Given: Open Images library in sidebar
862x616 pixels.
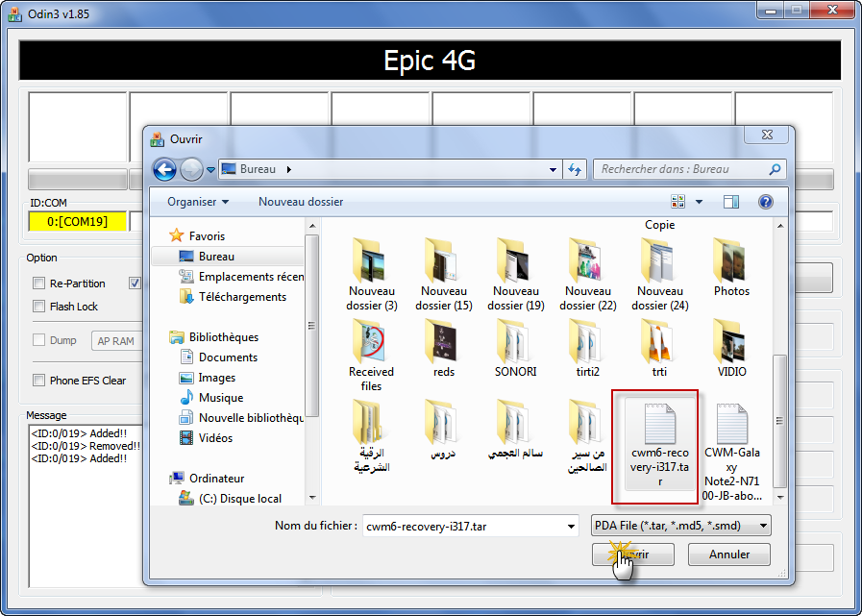Looking at the screenshot, I should [207, 378].
